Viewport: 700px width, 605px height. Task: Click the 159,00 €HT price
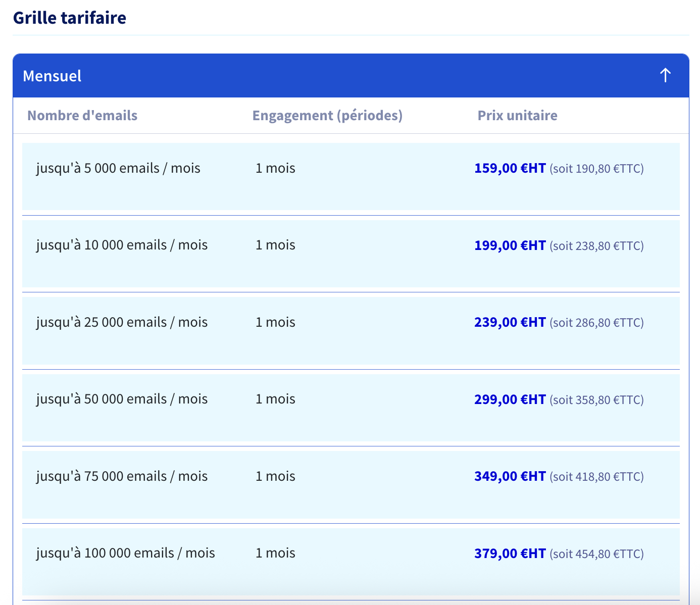tap(510, 168)
